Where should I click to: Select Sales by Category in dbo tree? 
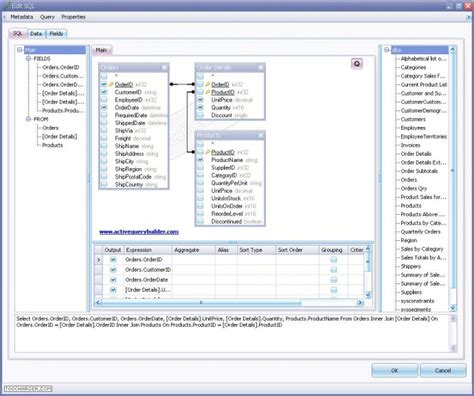(422, 249)
